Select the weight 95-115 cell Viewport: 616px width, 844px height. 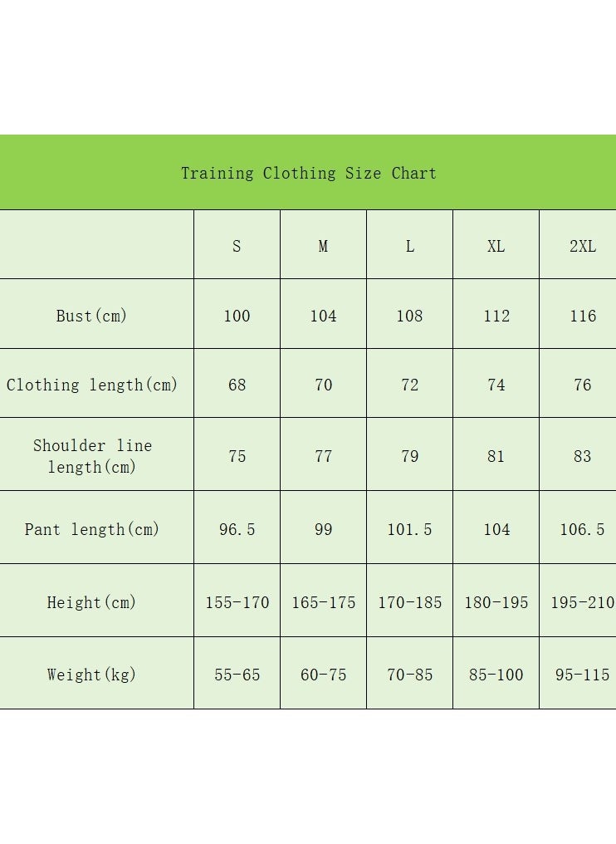(578, 673)
